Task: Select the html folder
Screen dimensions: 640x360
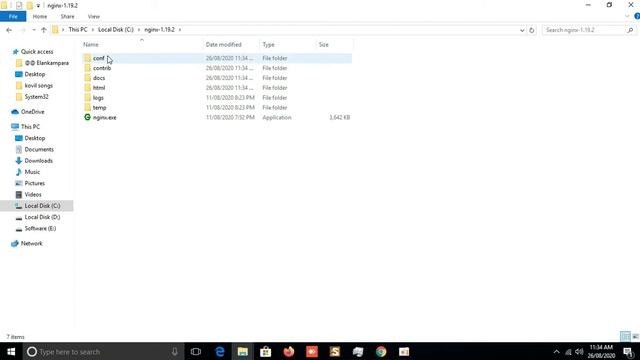Action: [x=99, y=88]
